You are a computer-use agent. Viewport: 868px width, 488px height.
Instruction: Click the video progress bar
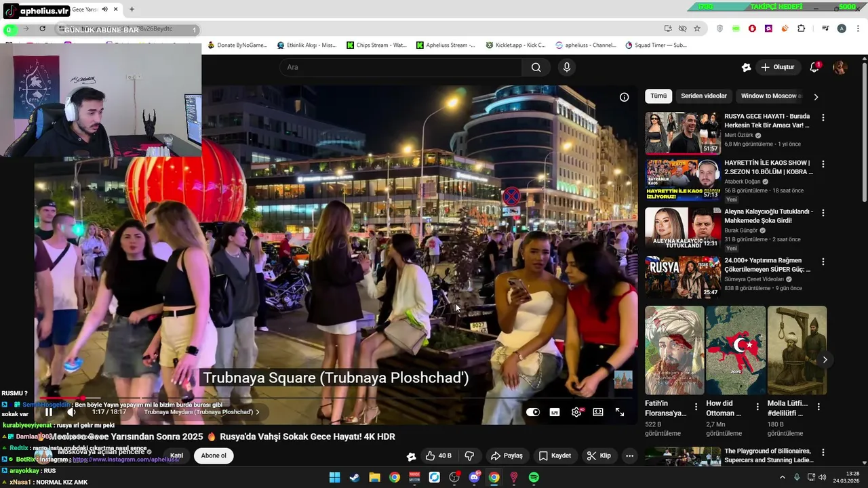click(336, 399)
